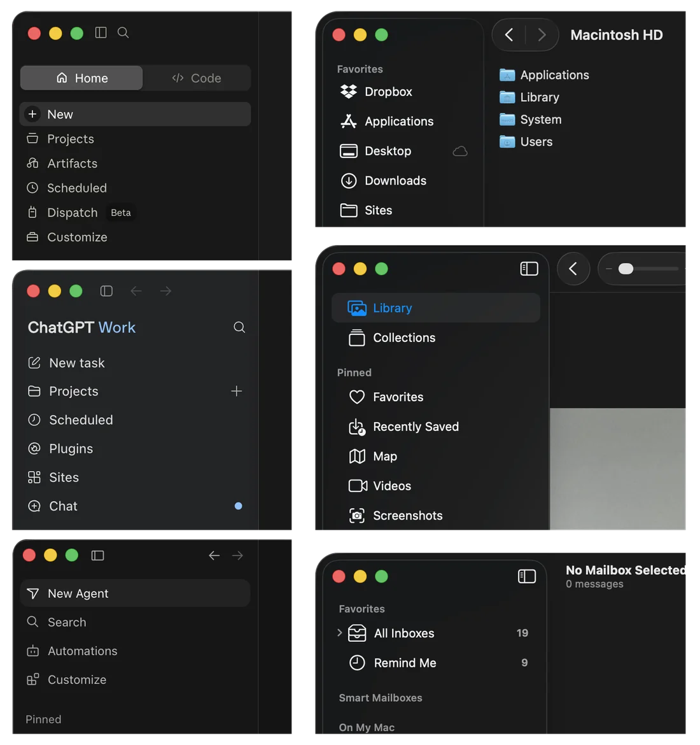Open Search in the New Agent window
Viewport: 700px width, 745px height.
click(136, 622)
